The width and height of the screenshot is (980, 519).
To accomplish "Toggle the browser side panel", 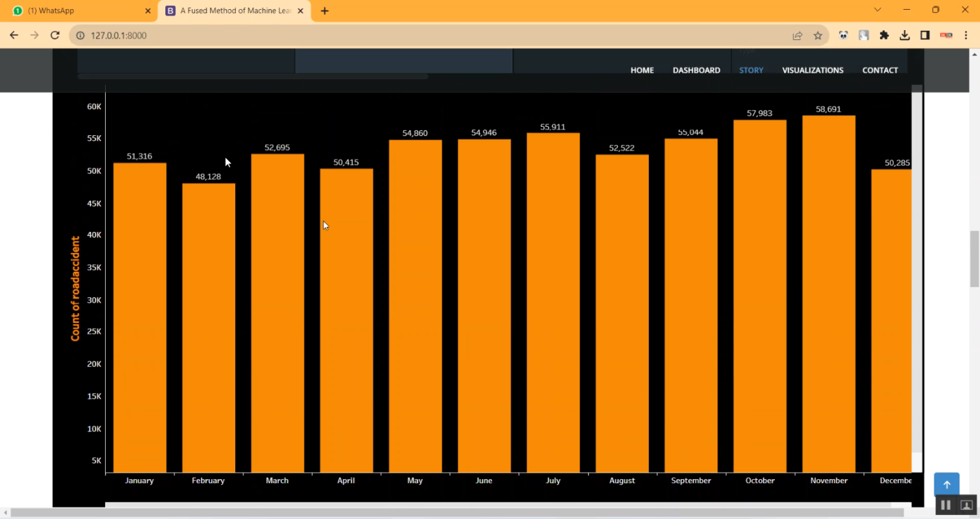I will point(924,36).
